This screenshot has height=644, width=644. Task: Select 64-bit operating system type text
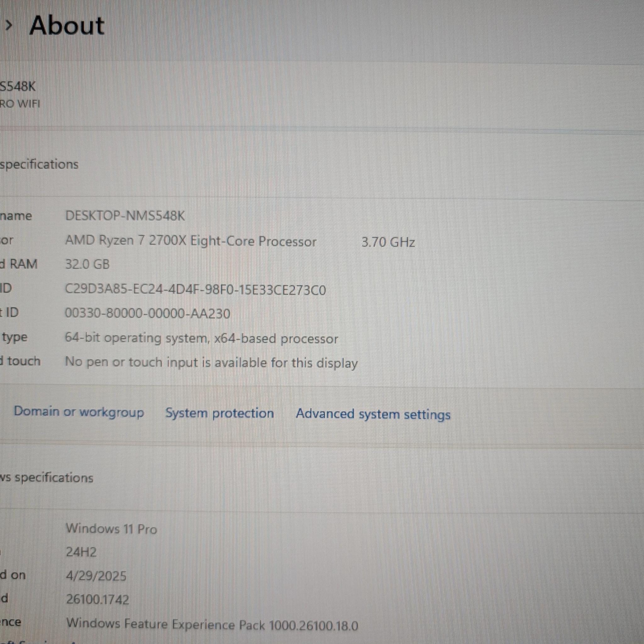(x=201, y=338)
